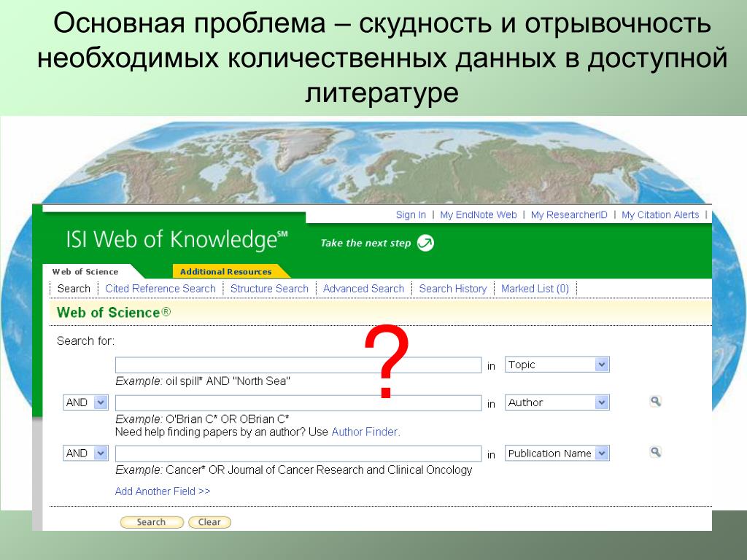Viewport: 747px width, 560px height.
Task: Click the ISI Web of Knowledge logo
Action: [x=177, y=239]
